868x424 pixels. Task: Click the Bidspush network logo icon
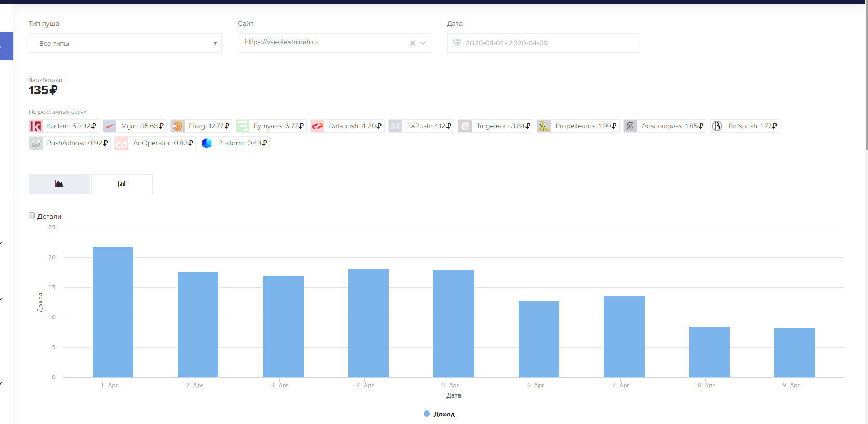tap(717, 126)
